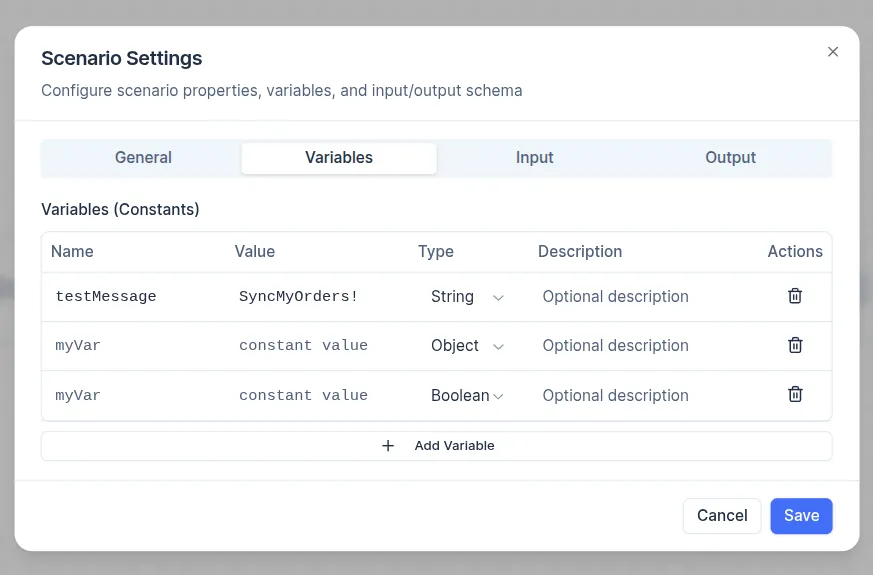Click the SyncMyOrders! value field

318,297
